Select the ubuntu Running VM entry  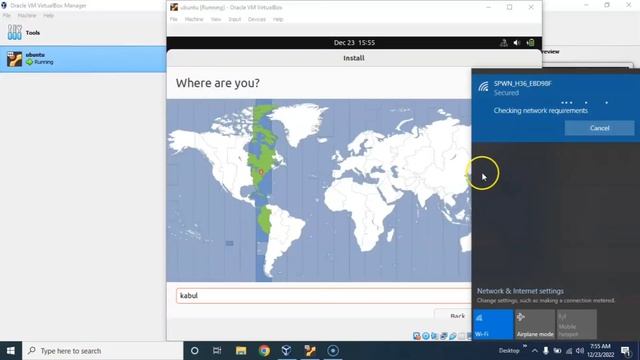[x=83, y=59]
